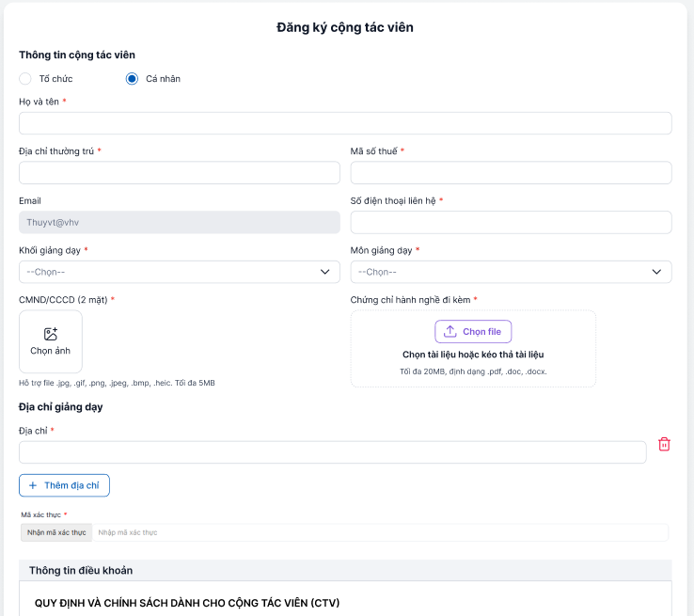Image resolution: width=694 pixels, height=616 pixels.
Task: Click into the Mã số thuế field
Action: [511, 173]
